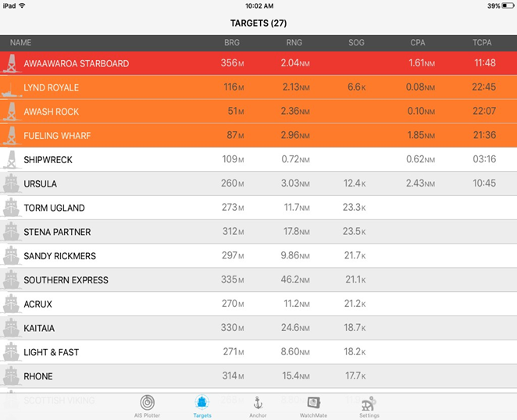Sort targets by CPA column header
This screenshot has height=420, width=517.
[x=418, y=42]
